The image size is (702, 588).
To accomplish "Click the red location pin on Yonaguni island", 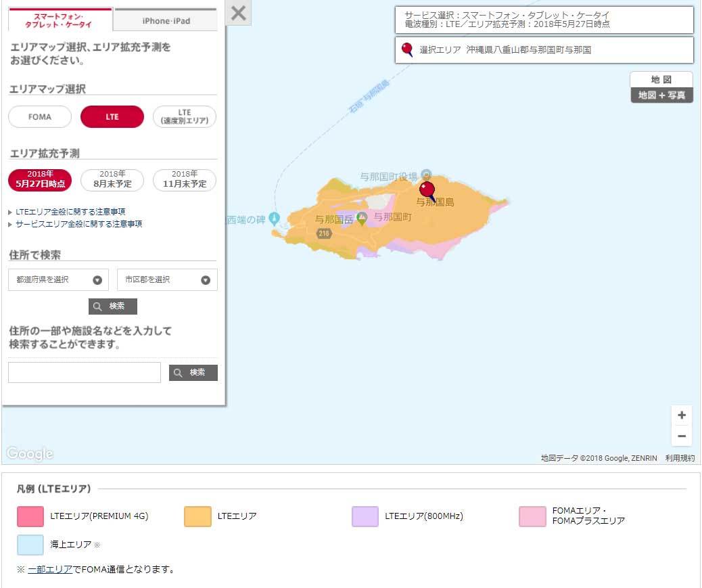I will (x=427, y=189).
